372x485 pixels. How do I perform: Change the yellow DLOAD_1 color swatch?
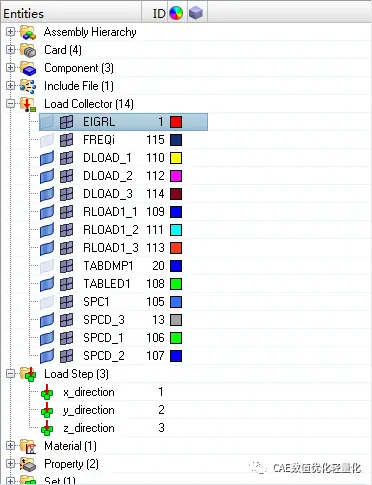(x=176, y=158)
